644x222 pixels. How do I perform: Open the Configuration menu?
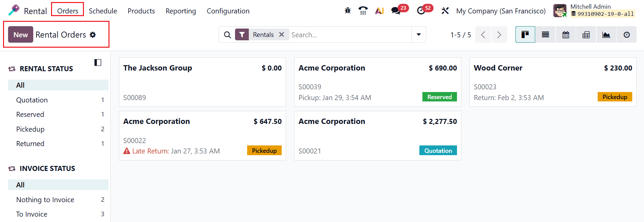coord(228,11)
